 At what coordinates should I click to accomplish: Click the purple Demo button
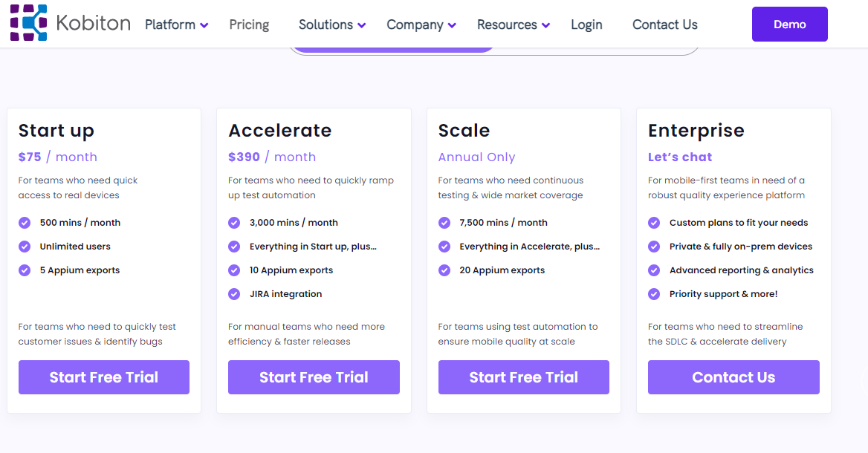789,25
